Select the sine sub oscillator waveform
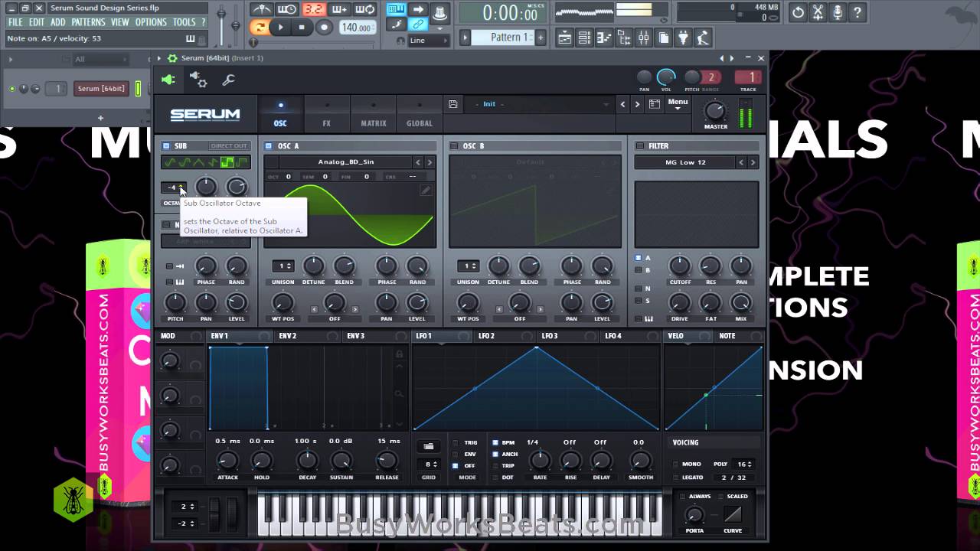 [170, 162]
